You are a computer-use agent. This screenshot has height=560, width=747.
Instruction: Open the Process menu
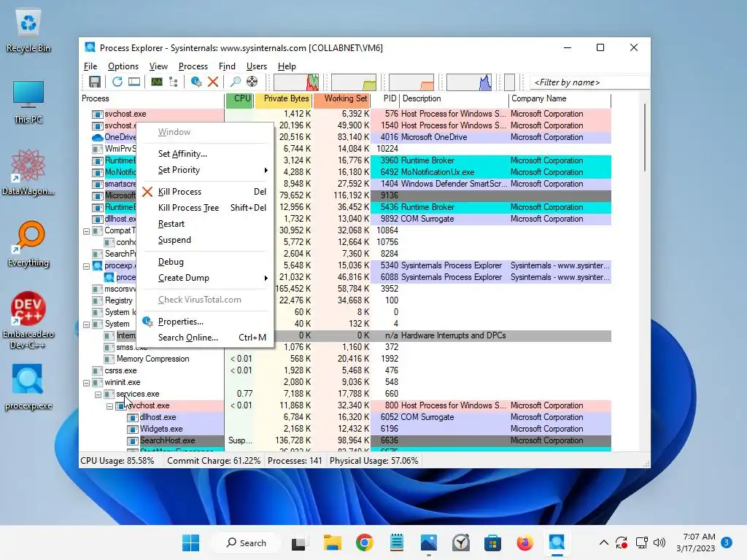[x=193, y=66]
